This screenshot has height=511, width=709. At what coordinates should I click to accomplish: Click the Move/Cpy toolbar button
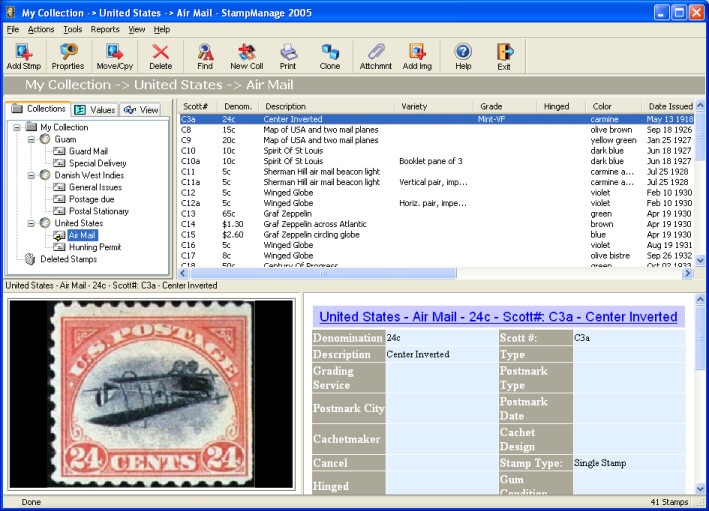114,57
